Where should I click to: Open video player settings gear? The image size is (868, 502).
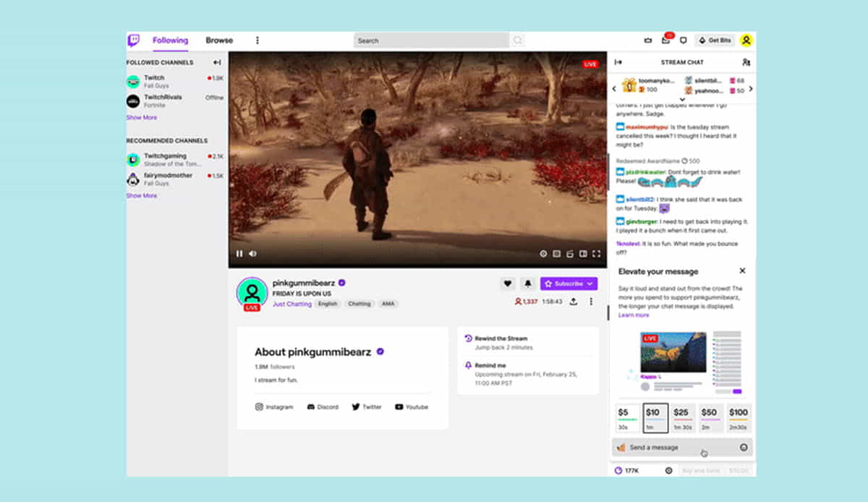coord(544,254)
